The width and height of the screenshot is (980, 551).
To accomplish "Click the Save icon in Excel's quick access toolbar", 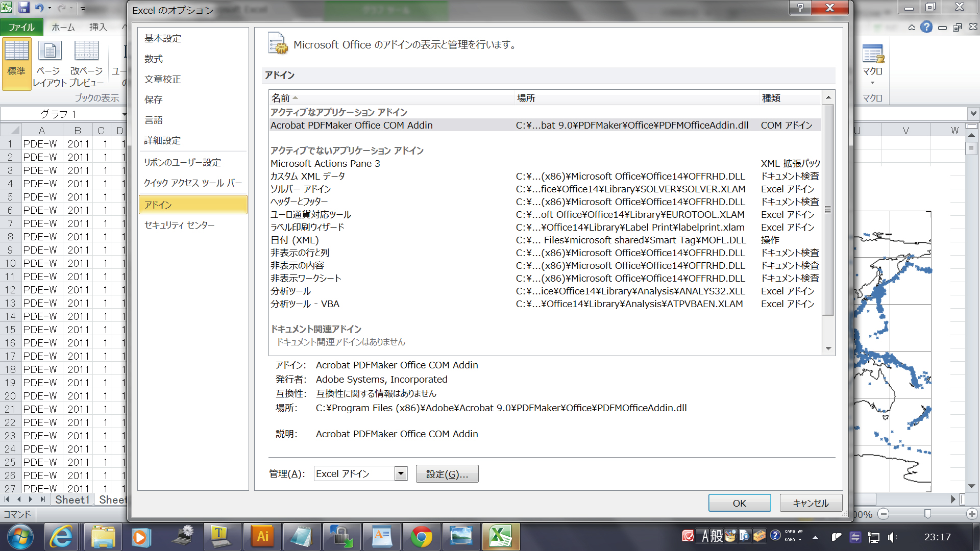I will [24, 8].
